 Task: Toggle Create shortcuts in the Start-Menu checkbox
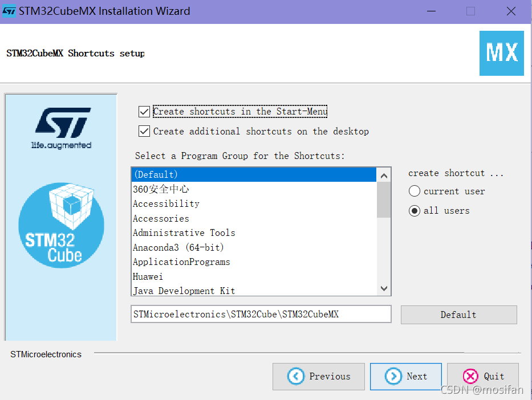(x=144, y=112)
